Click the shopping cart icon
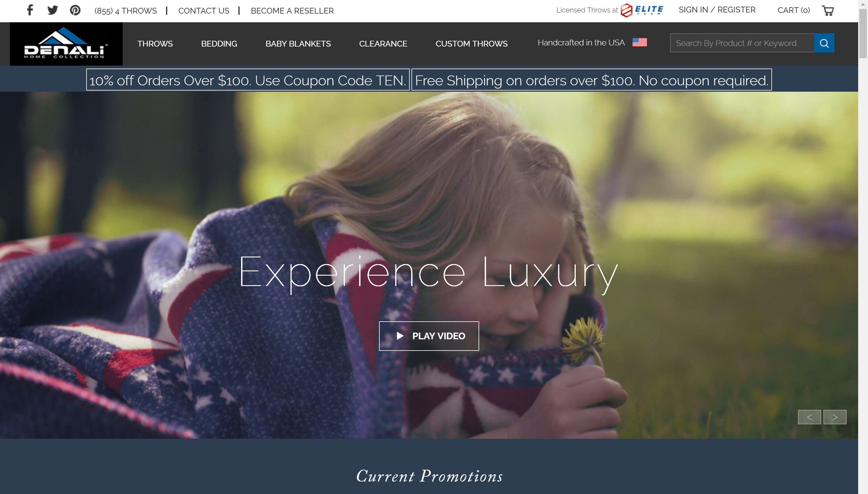This screenshot has height=494, width=868. click(827, 10)
